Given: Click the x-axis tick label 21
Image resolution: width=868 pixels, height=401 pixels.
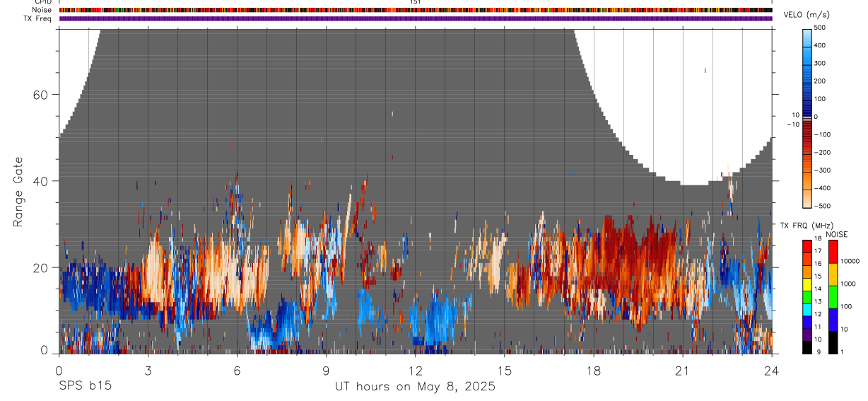Looking at the screenshot, I should [682, 370].
